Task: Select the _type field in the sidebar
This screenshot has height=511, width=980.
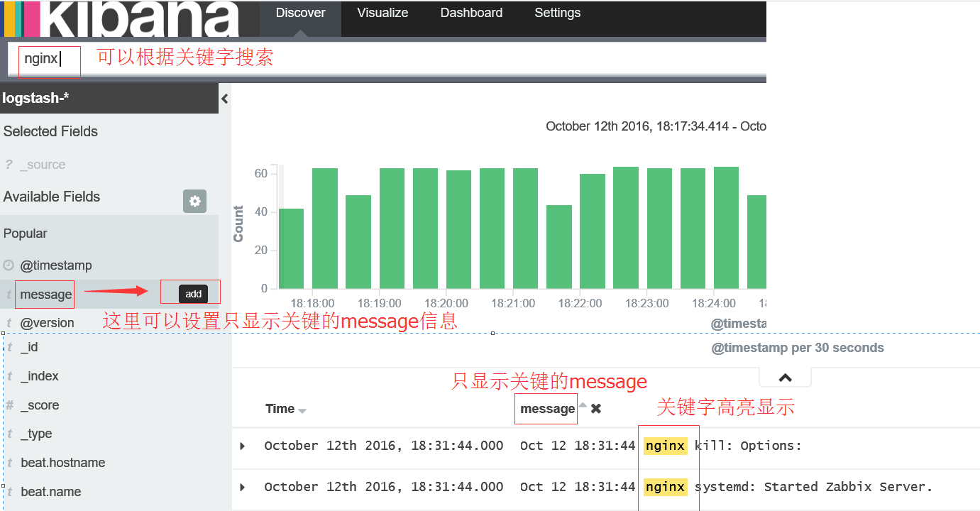Action: 36,434
